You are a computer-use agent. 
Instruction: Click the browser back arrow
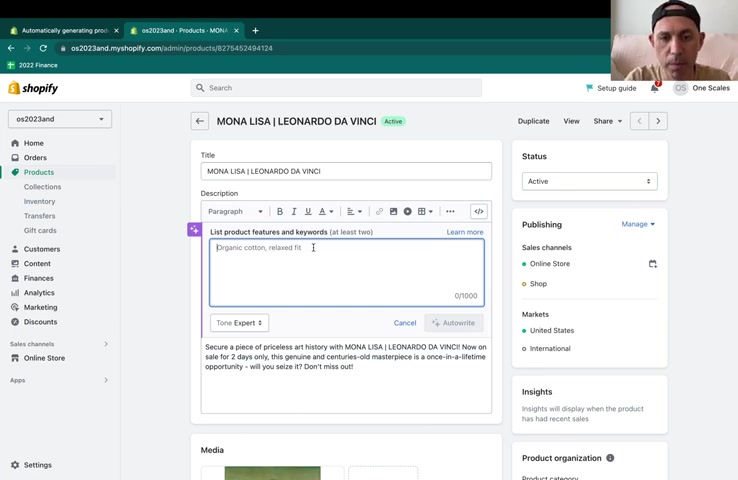tap(11, 48)
